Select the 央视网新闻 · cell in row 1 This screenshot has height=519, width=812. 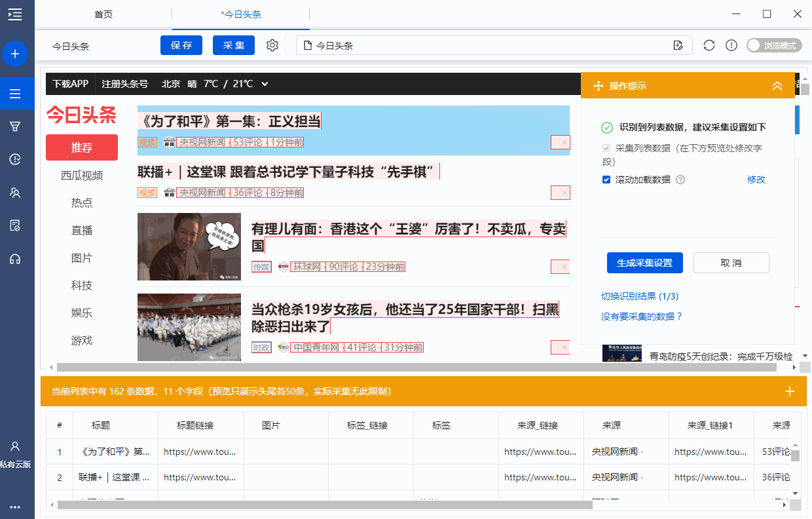[626, 452]
